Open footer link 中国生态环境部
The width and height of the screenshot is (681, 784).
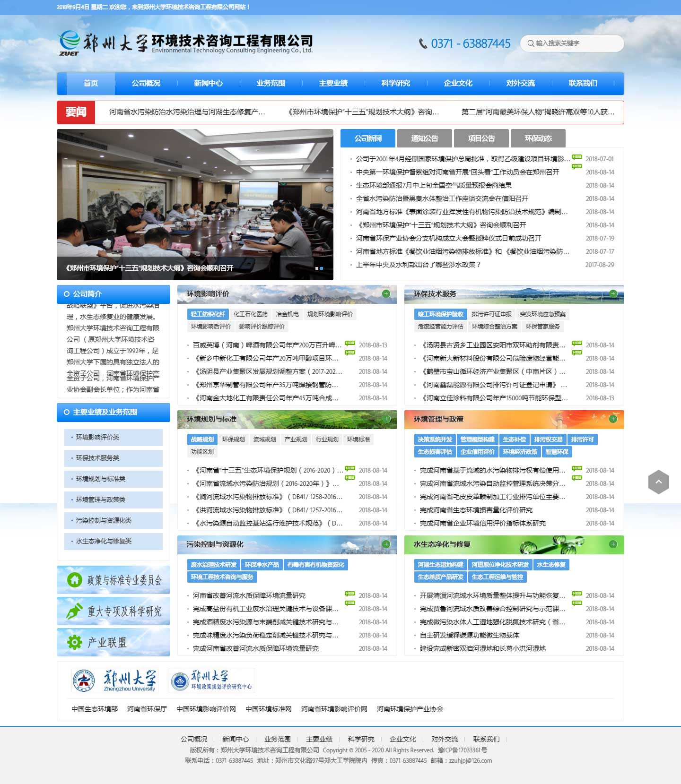pyautogui.click(x=95, y=709)
